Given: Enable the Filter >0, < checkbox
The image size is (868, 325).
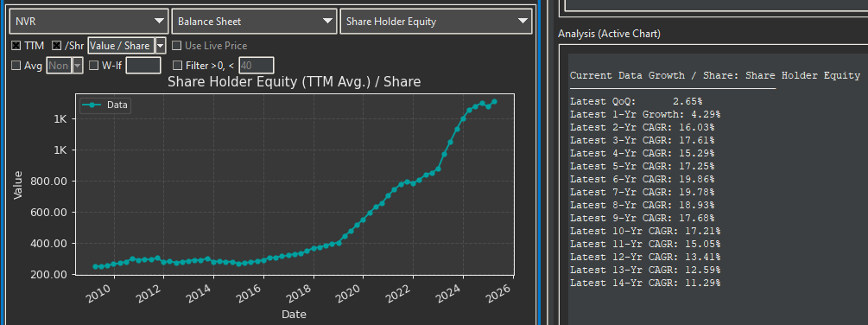Looking at the screenshot, I should pos(177,66).
